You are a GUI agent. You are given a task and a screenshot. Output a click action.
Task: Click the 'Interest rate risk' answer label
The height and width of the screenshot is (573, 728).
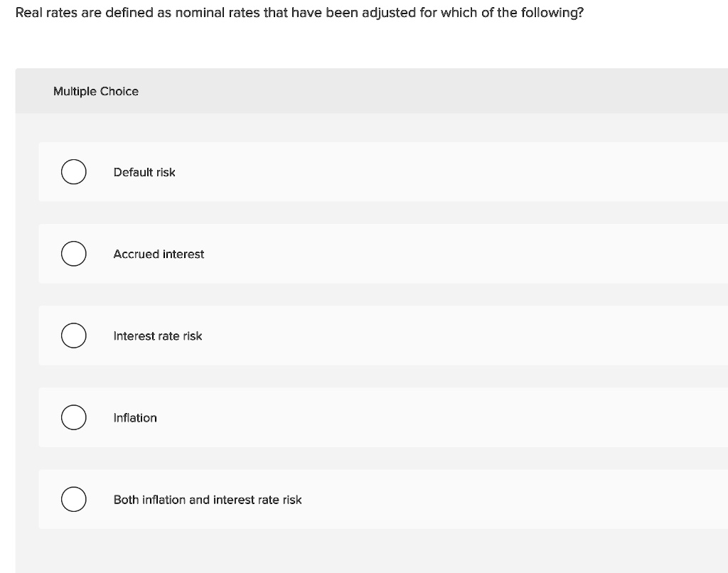tap(158, 336)
